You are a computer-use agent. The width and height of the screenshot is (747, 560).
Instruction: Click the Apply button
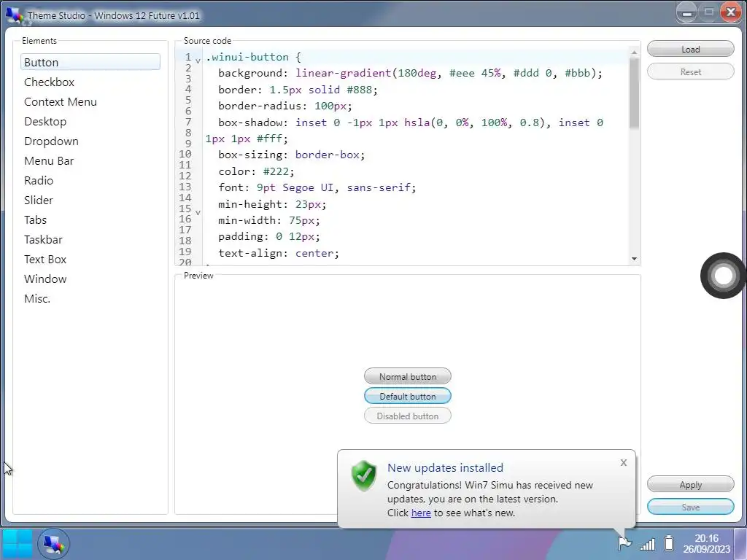pos(690,484)
